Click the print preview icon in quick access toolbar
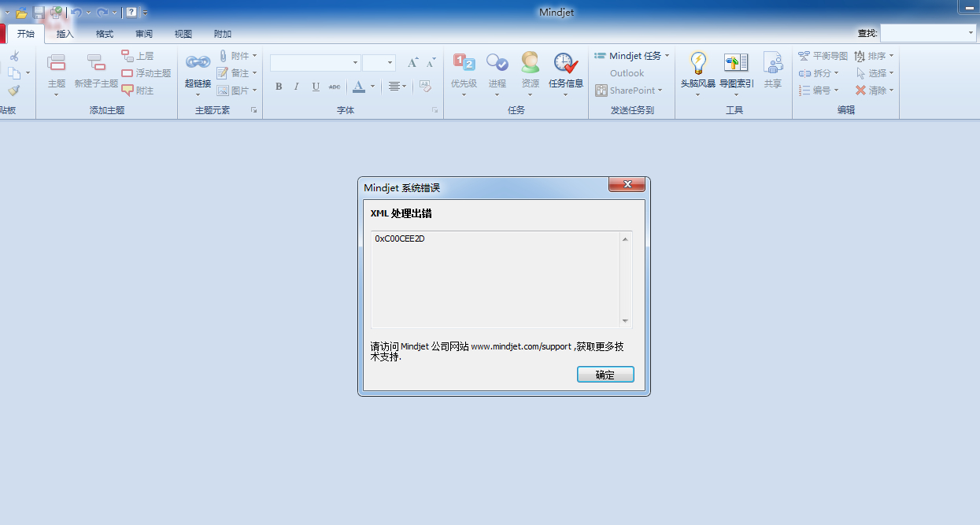 pos(56,13)
